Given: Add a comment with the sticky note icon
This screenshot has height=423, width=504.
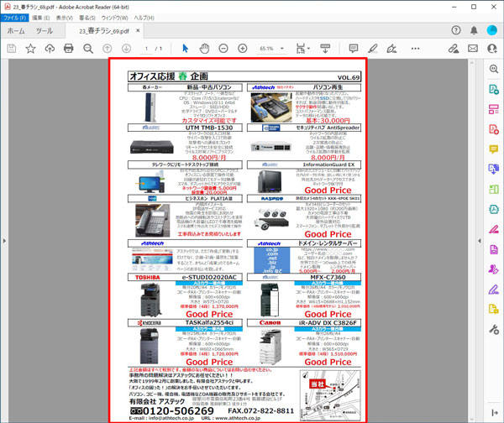Looking at the screenshot, I should pyautogui.click(x=353, y=49).
